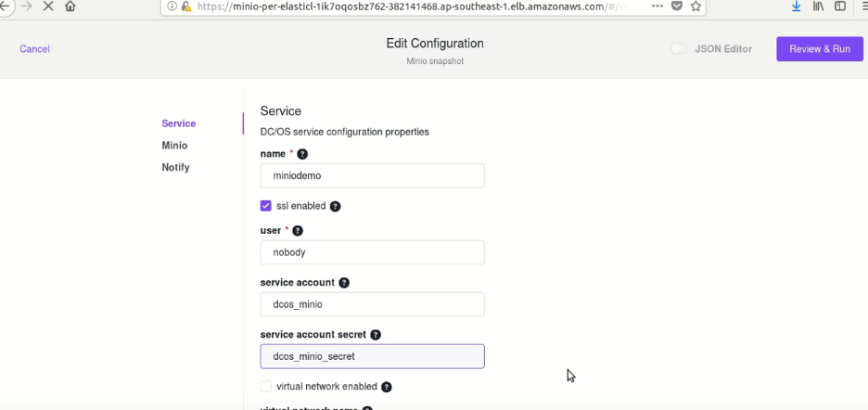Open the downloads arrow icon
Image resolution: width=868 pixels, height=410 pixels.
click(x=796, y=6)
